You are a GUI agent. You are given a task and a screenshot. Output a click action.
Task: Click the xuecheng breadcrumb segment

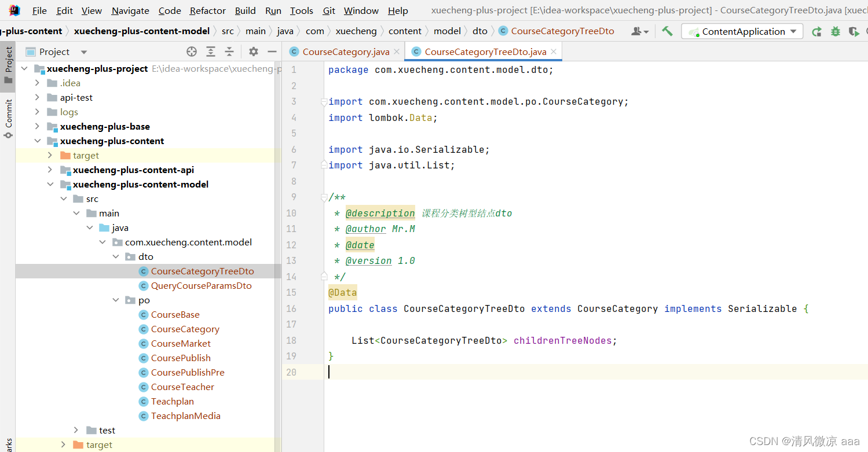[x=356, y=31]
